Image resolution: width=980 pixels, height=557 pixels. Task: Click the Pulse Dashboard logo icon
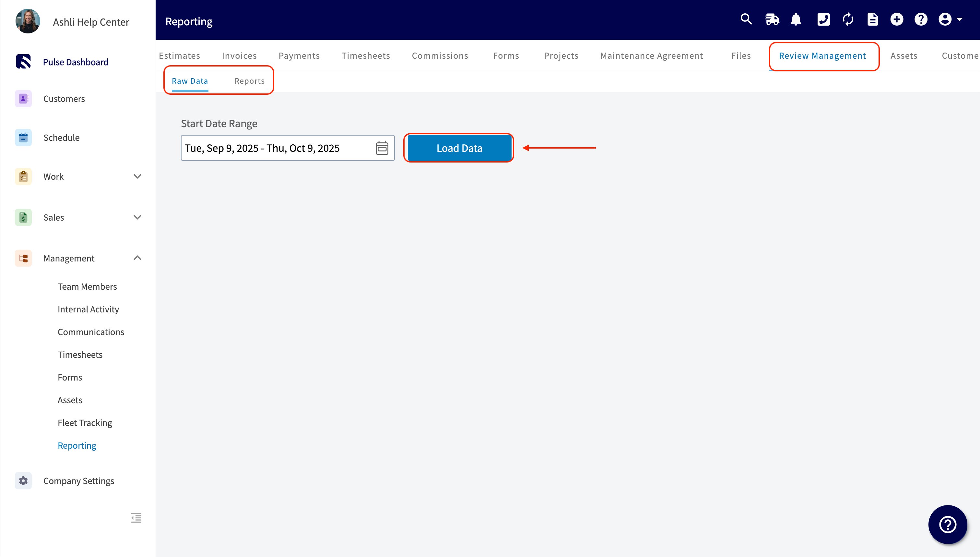tap(23, 62)
